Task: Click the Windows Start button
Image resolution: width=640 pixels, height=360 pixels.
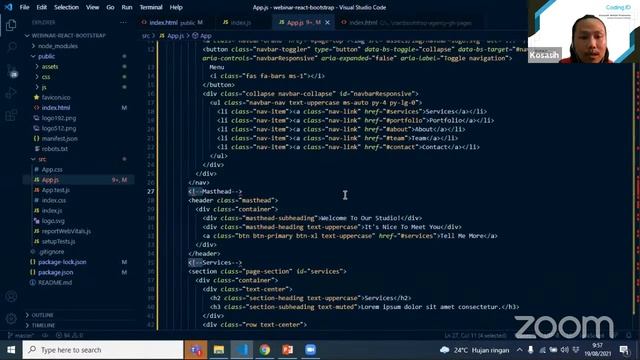Action: (x=11, y=350)
